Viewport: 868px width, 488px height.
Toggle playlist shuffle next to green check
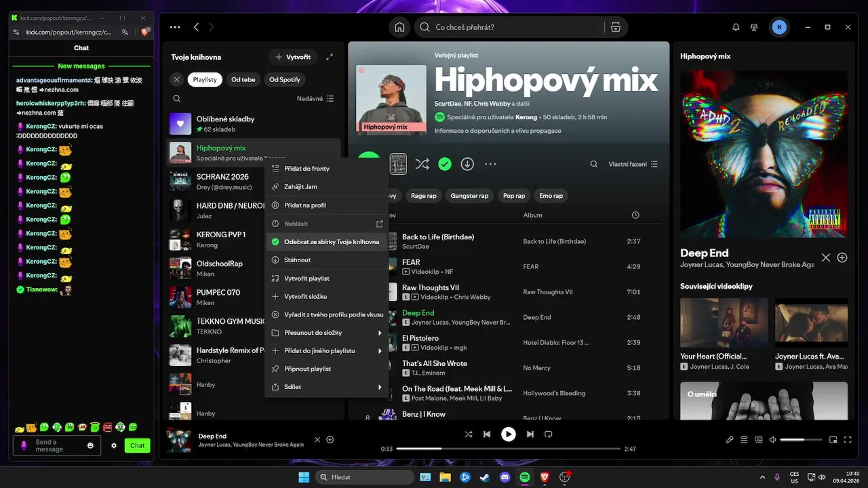422,164
